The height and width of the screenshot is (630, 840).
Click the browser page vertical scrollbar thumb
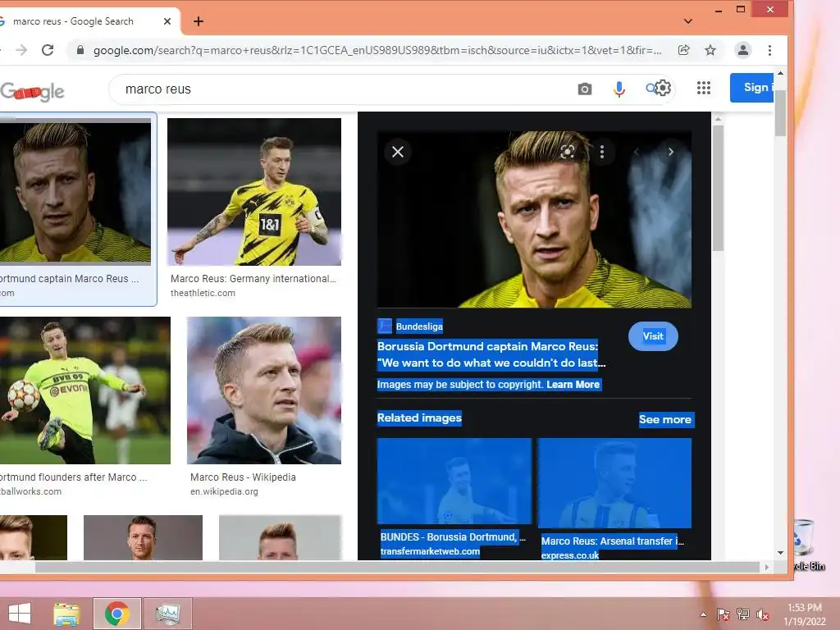click(x=781, y=113)
